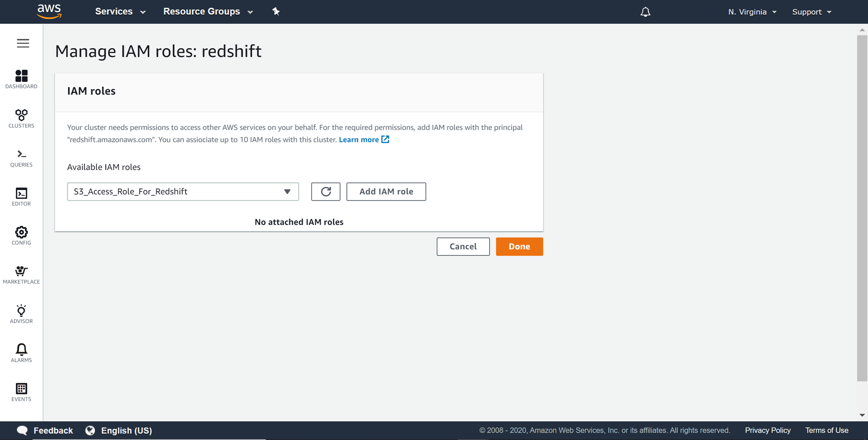Expand the Resource Groups menu
This screenshot has width=868, height=440.
click(x=208, y=12)
